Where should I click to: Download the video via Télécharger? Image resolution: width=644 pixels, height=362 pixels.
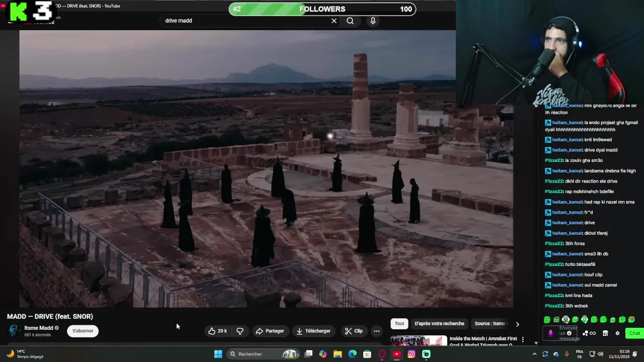pyautogui.click(x=313, y=331)
